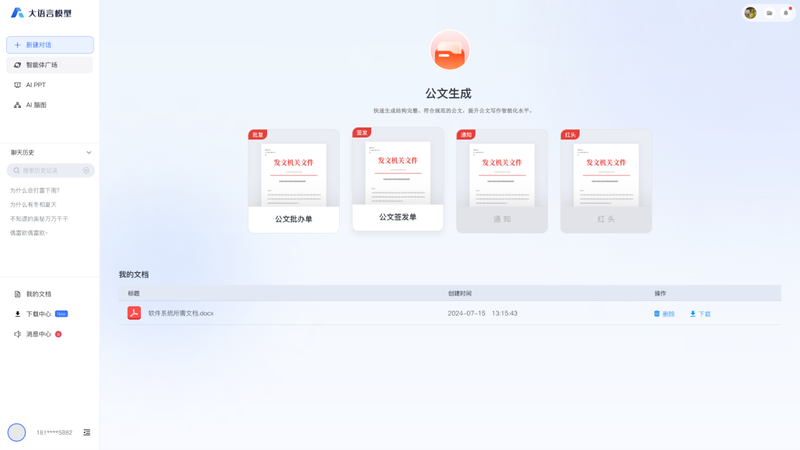Select the 公文批办单 template card
The width and height of the screenshot is (800, 450).
294,181
